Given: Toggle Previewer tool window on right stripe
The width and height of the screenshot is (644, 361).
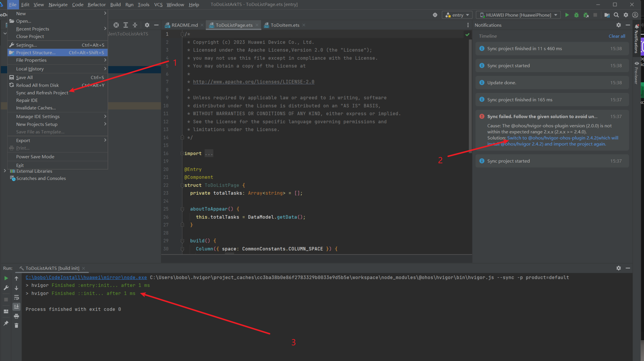Looking at the screenshot, I should tap(637, 73).
